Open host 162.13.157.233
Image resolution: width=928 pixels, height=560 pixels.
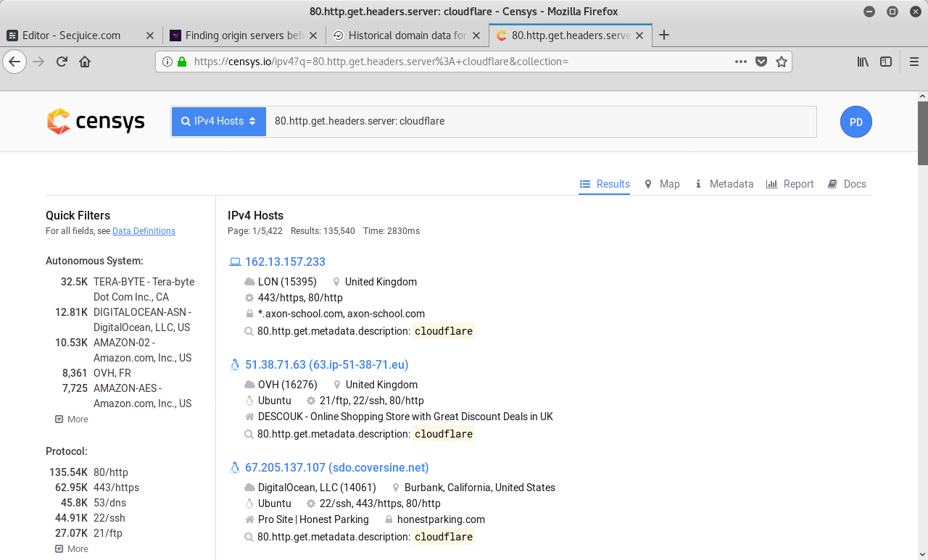pos(285,262)
